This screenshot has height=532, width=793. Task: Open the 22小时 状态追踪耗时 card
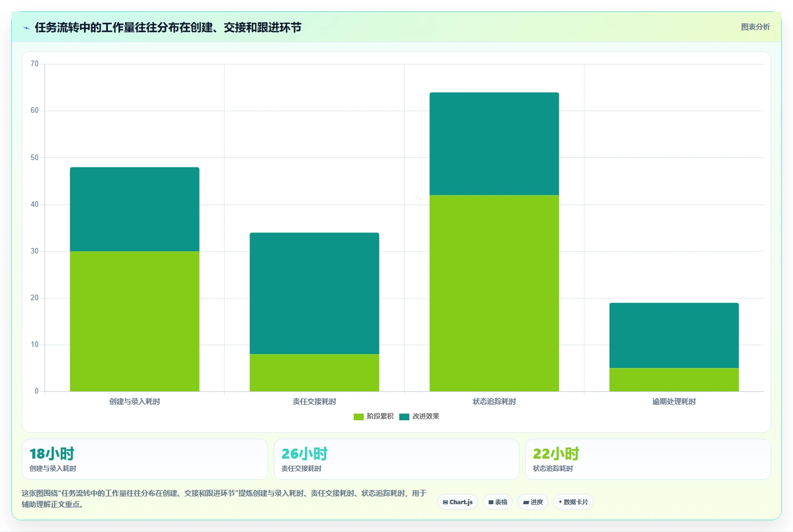pyautogui.click(x=648, y=459)
